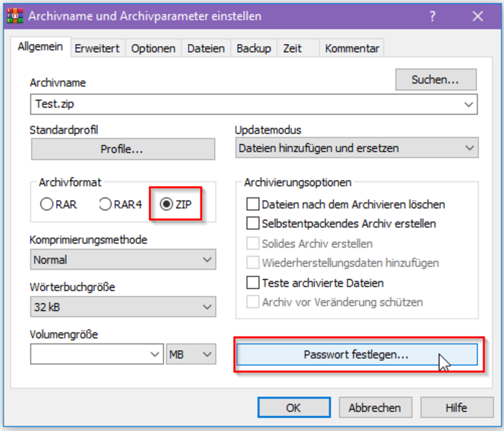Click the Profile... button

[x=123, y=149]
